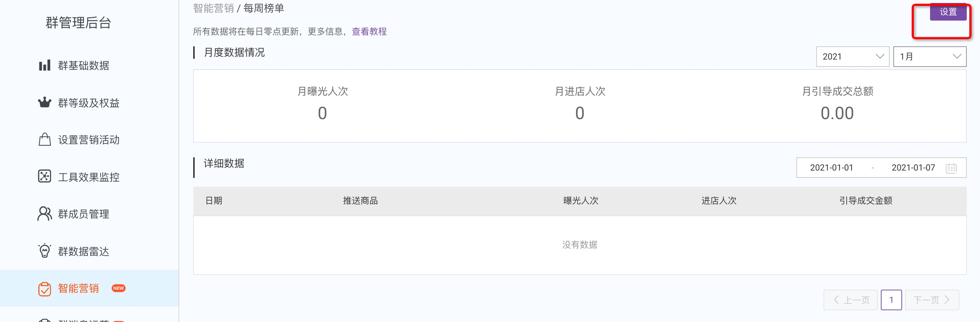Click the crown icon for 群等级及权益
The height and width of the screenshot is (322, 980).
point(44,103)
